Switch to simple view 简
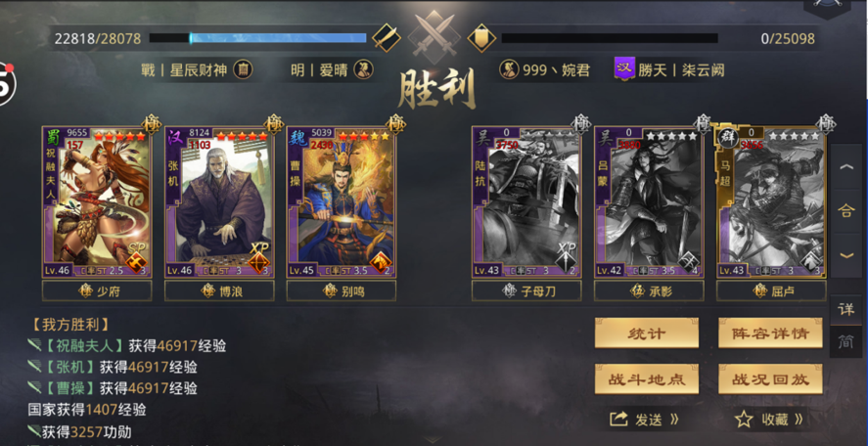 tap(845, 341)
